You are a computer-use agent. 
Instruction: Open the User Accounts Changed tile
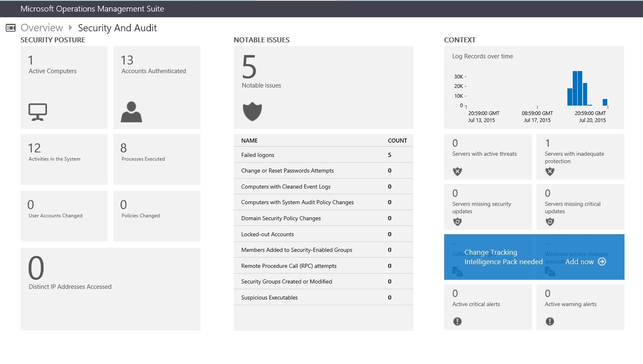(x=64, y=216)
